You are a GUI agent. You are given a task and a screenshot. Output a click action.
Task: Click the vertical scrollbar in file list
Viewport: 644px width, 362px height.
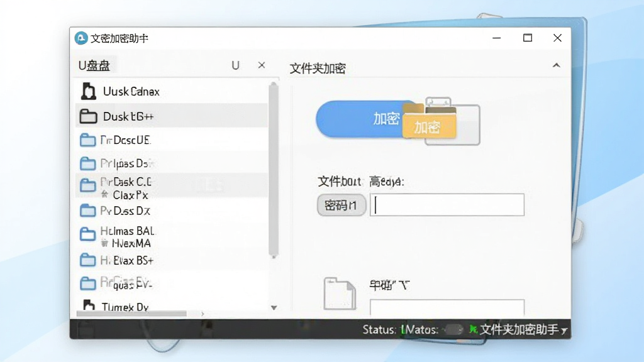tap(274, 170)
